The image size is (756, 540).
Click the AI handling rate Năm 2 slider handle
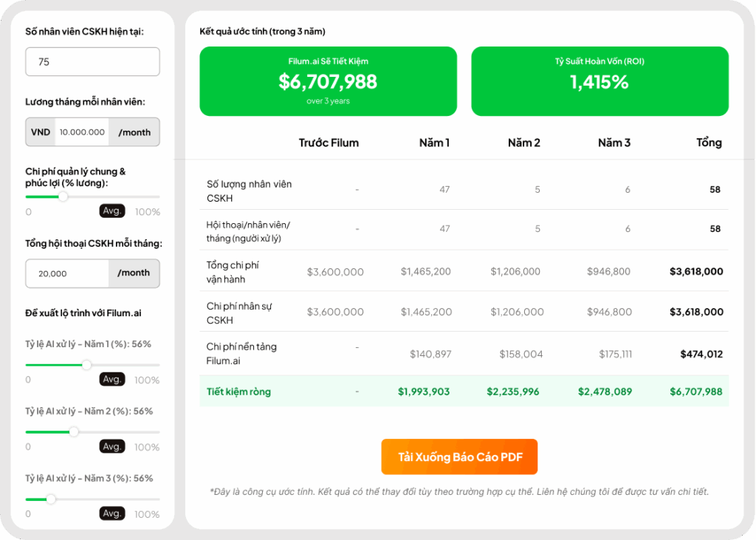click(74, 432)
